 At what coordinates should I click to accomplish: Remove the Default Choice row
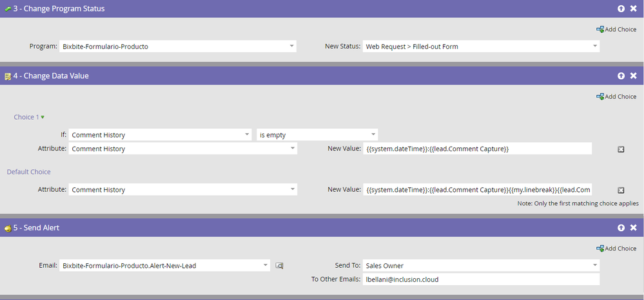point(621,190)
